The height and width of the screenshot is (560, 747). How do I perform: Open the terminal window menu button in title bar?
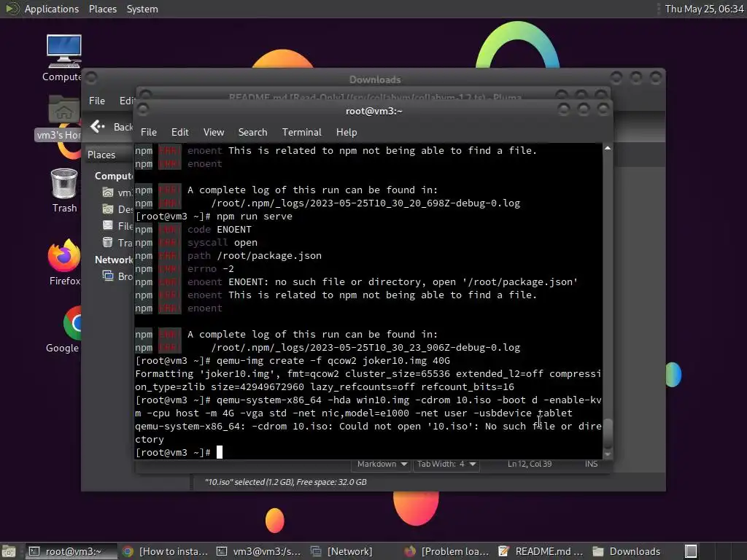tap(143, 110)
